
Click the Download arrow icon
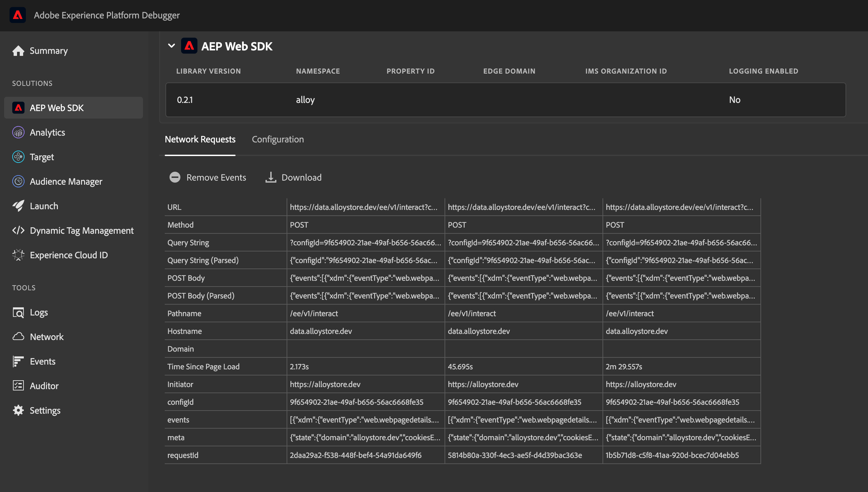[271, 177]
